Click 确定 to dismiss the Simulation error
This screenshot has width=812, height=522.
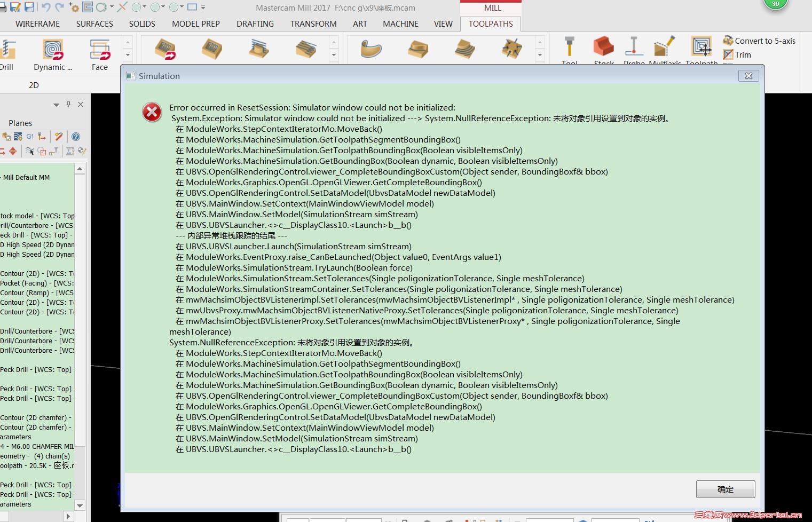[x=726, y=489]
